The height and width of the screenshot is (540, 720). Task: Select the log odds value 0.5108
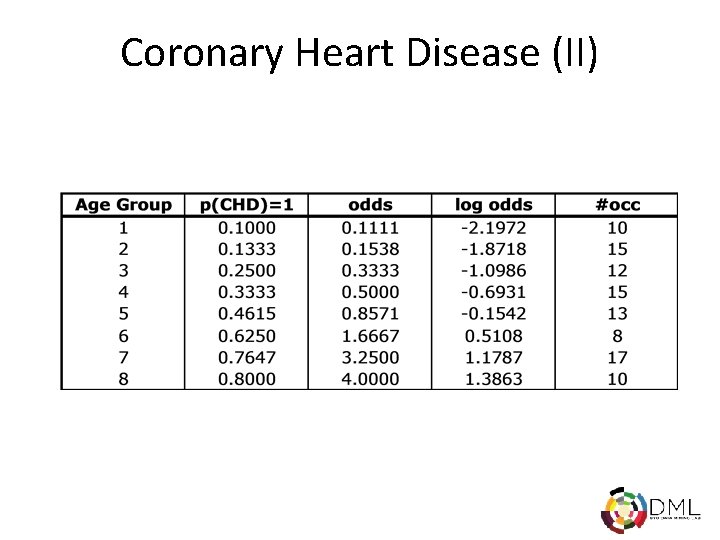496,336
